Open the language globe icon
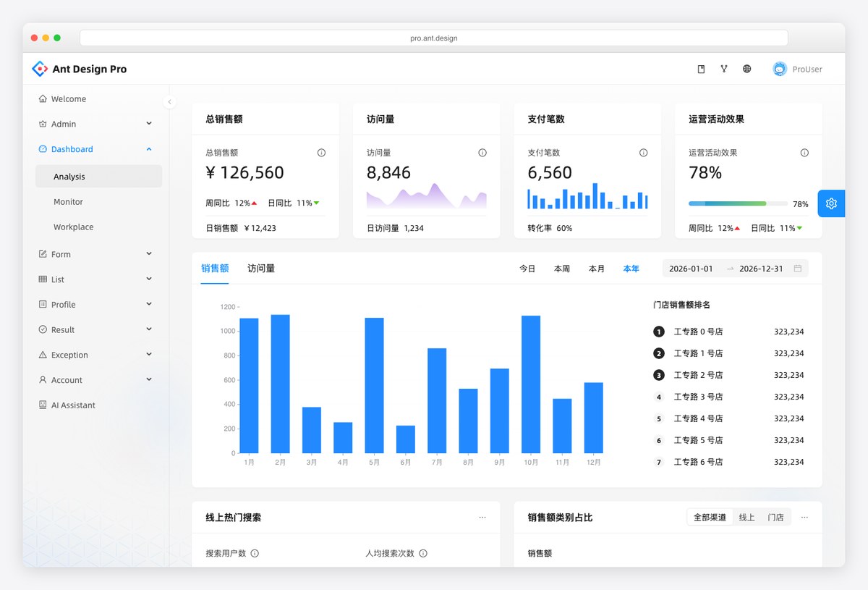The width and height of the screenshot is (868, 590). pyautogui.click(x=746, y=69)
